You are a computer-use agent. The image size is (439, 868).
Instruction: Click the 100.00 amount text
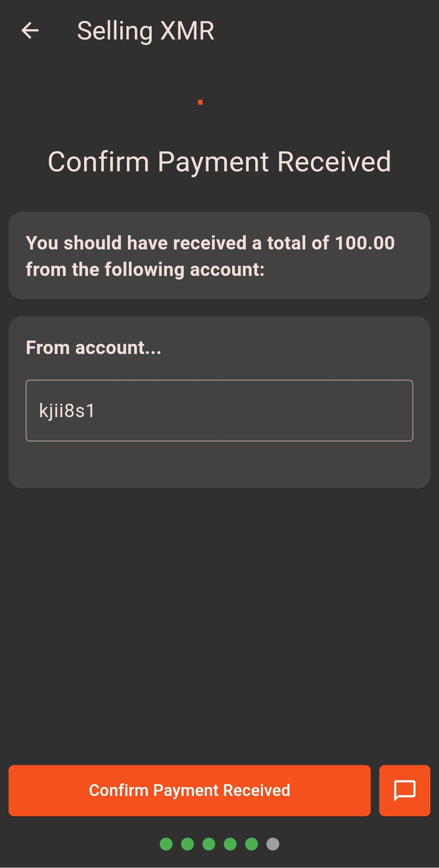click(x=365, y=243)
